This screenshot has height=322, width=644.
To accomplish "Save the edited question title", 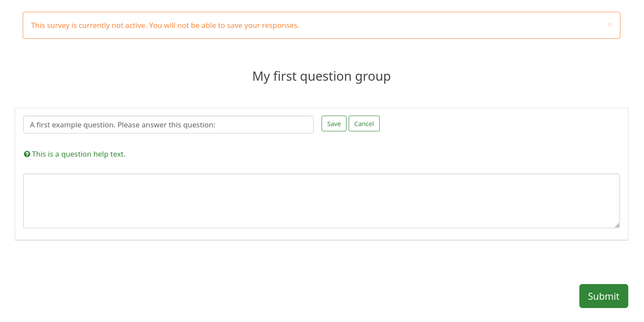I will coord(334,123).
